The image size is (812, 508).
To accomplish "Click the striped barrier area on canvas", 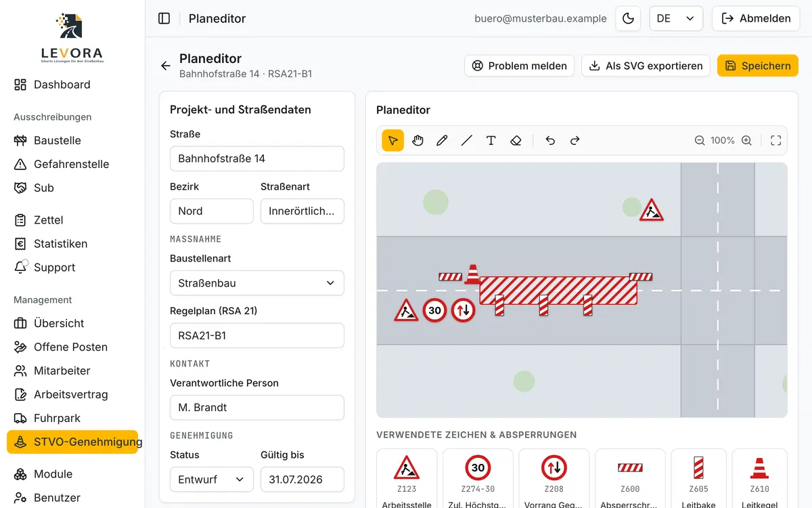I will point(558,291).
